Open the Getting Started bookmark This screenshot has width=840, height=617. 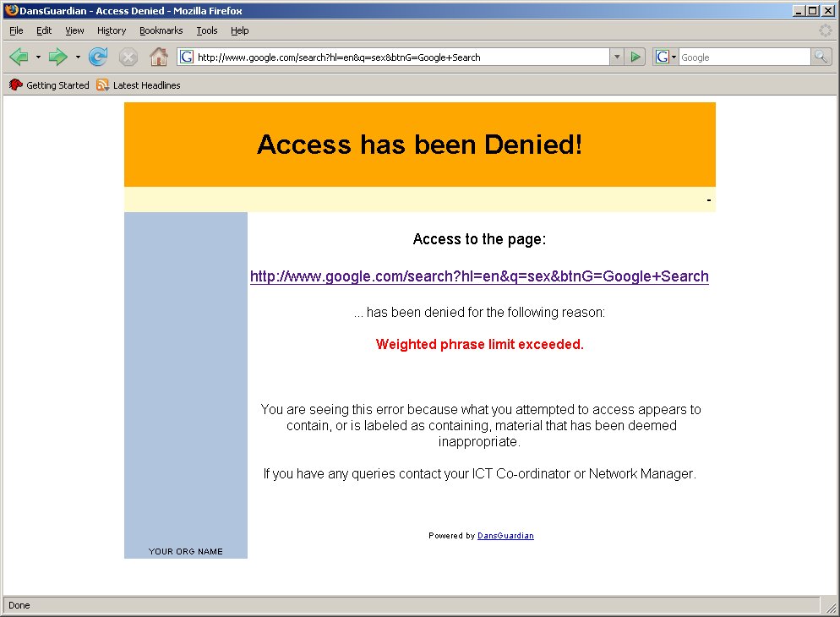point(50,85)
